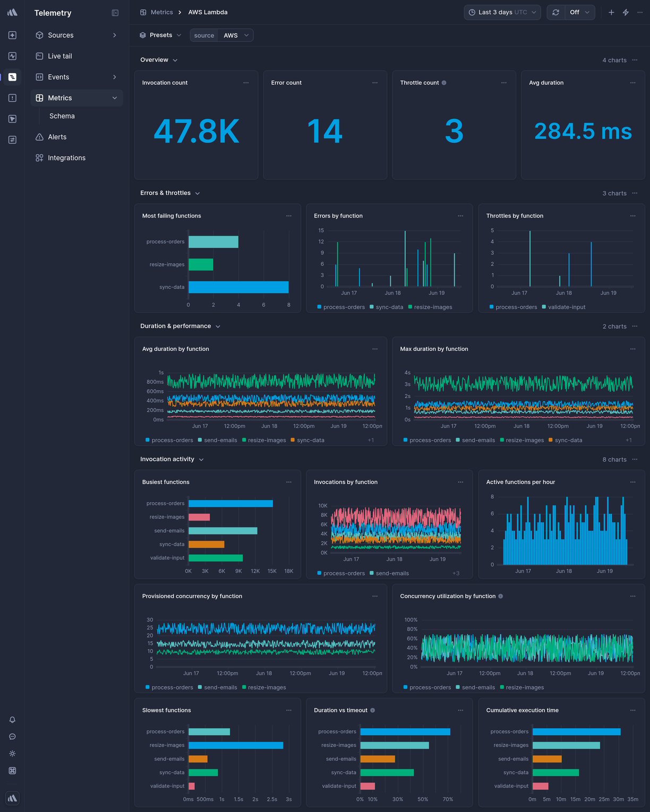Collapse the Invocation activity section
Screen dimensions: 650x812
(x=201, y=460)
